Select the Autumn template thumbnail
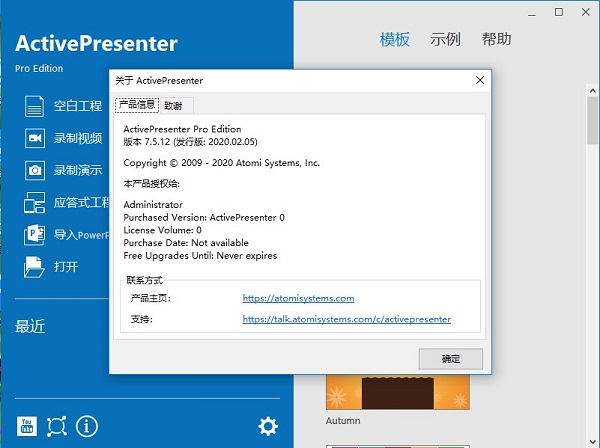This screenshot has height=448, width=600. (x=398, y=392)
